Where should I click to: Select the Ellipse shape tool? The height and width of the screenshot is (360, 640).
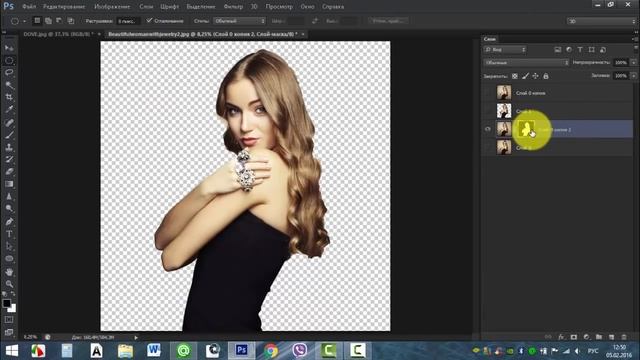point(9,259)
